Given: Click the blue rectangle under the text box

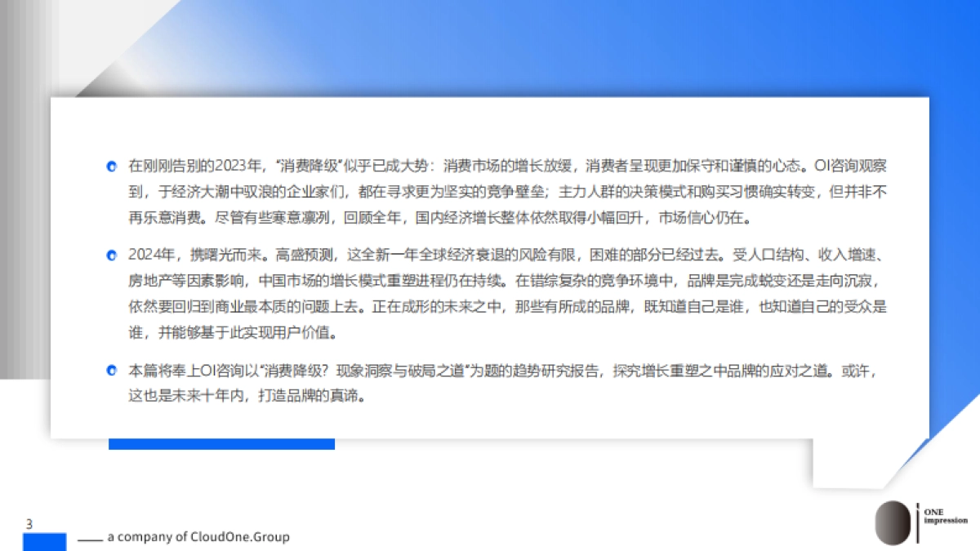Looking at the screenshot, I should point(222,443).
